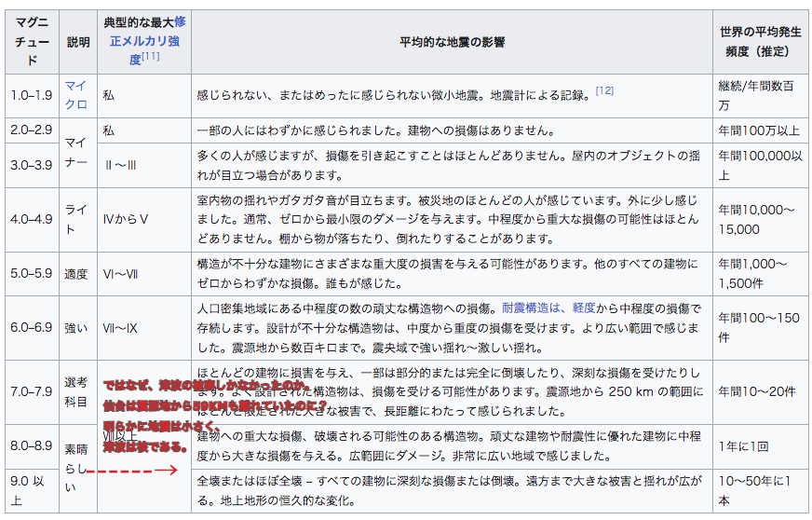The image size is (812, 520).
Task: Select magnitude cell 1.0–1.9
Action: click(32, 95)
